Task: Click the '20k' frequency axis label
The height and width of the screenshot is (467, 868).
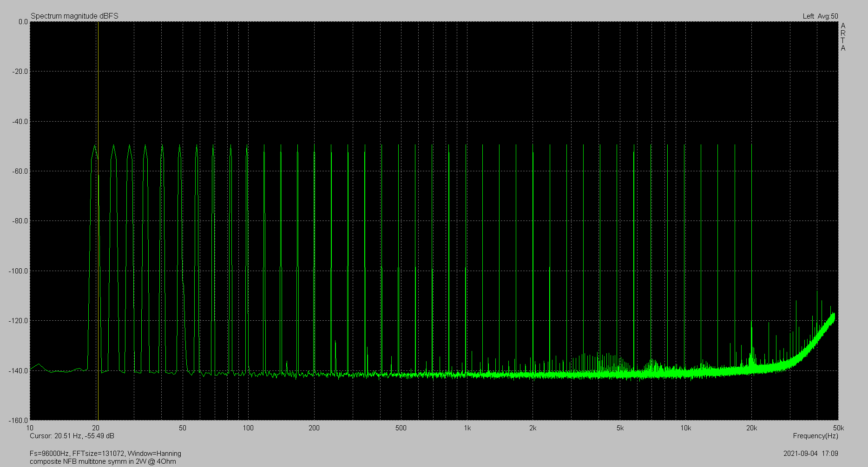Action: coord(751,428)
